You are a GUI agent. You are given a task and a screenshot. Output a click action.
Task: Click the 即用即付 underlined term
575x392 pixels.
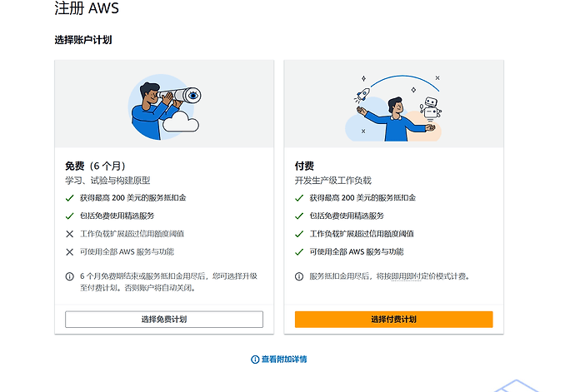coord(406,276)
